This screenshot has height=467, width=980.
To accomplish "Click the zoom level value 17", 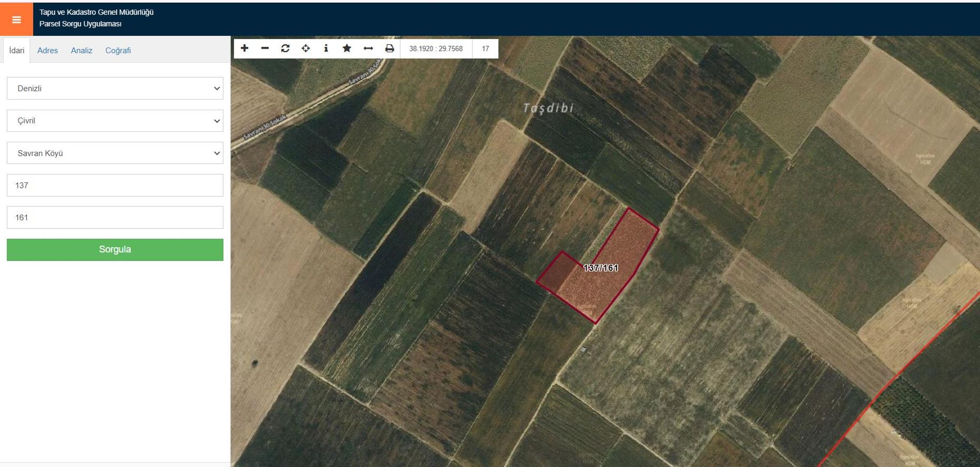I will coord(485,48).
